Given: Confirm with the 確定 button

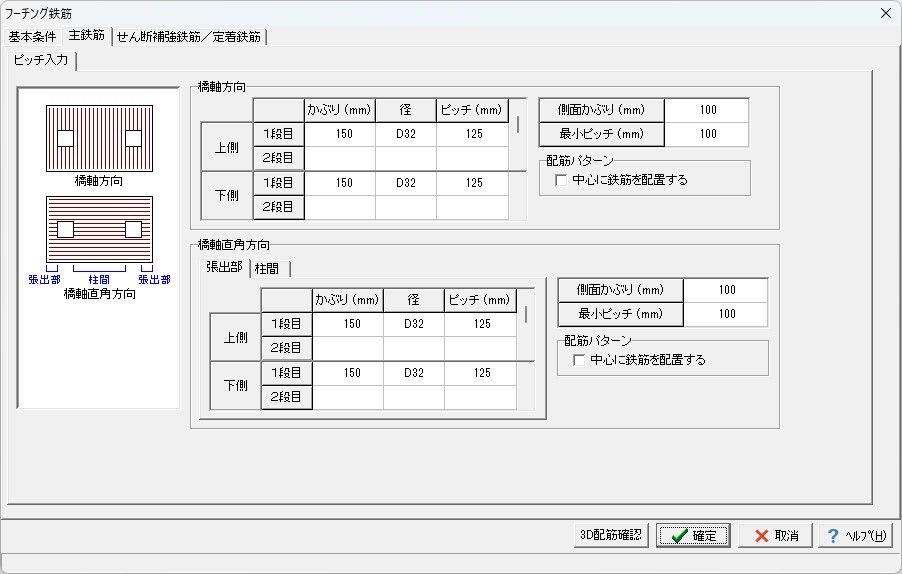Looking at the screenshot, I should [x=693, y=535].
